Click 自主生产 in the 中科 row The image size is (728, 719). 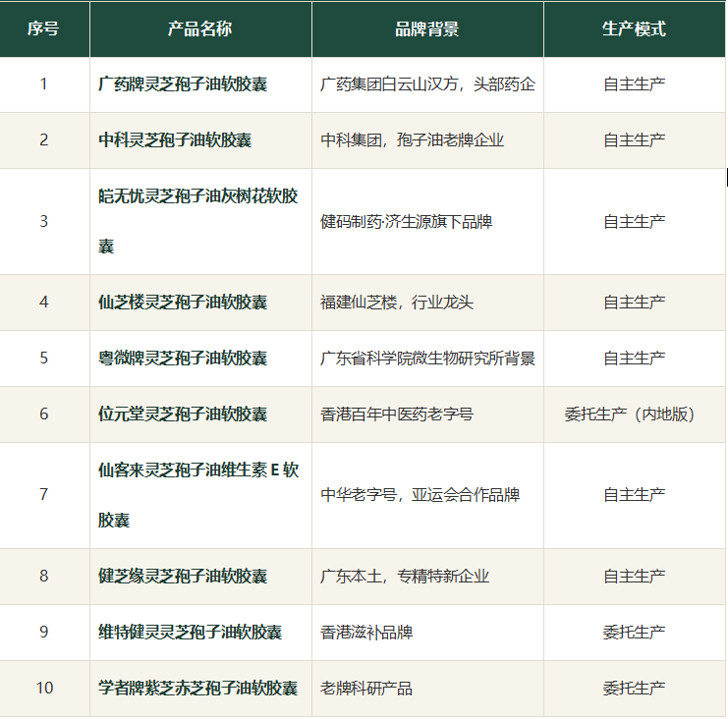(635, 140)
